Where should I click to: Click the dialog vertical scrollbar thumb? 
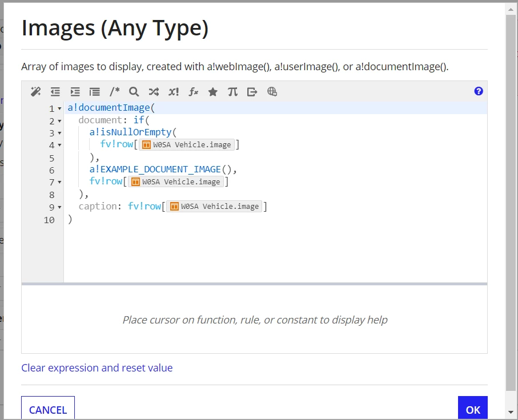pyautogui.click(x=511, y=203)
